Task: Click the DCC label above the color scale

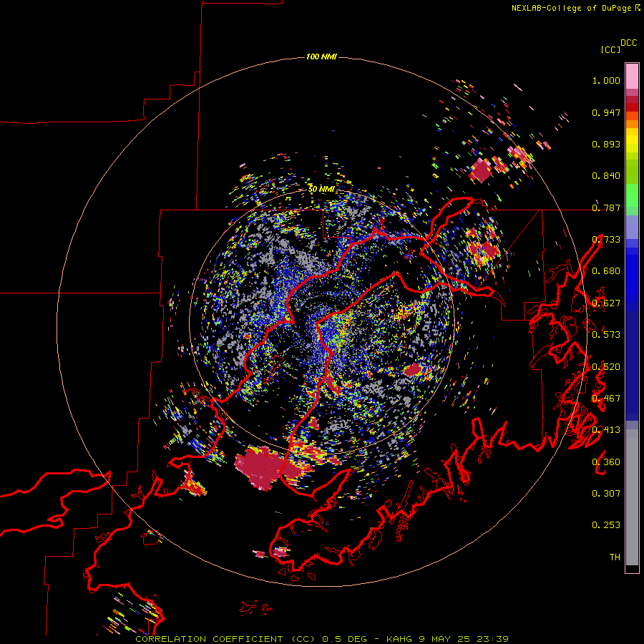Action: [x=628, y=43]
